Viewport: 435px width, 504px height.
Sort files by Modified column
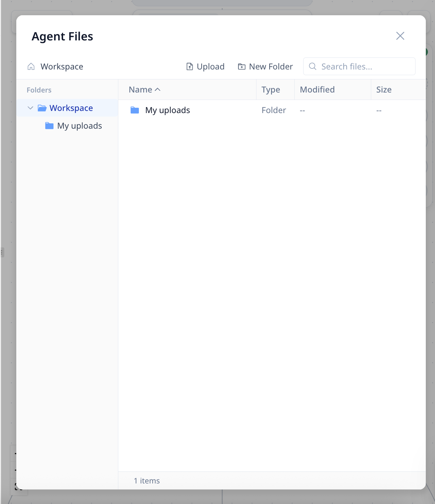(x=317, y=90)
